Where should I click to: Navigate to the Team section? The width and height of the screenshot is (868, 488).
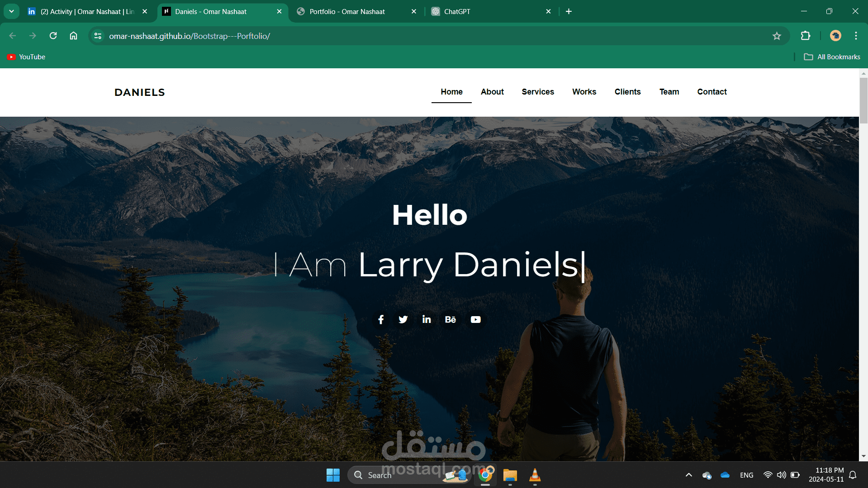point(669,92)
